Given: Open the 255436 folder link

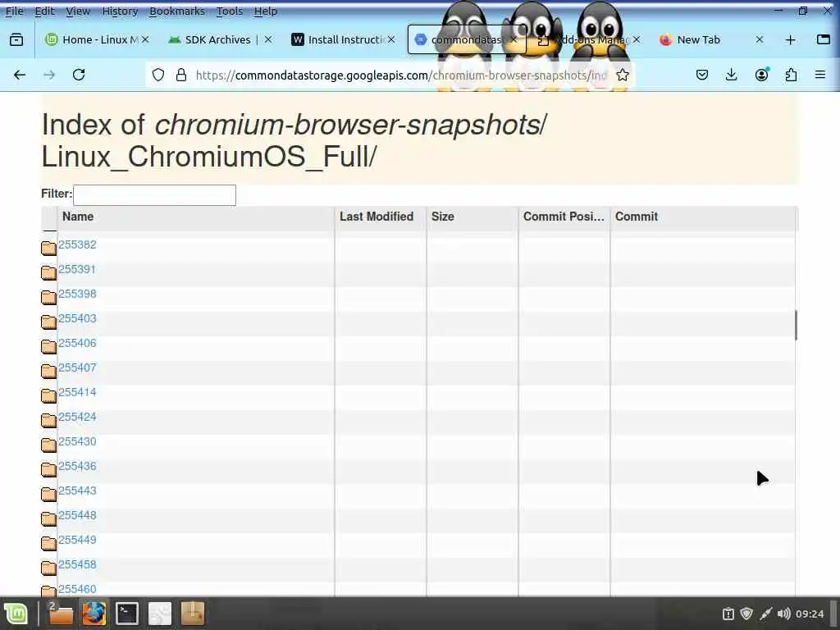Looking at the screenshot, I should [77, 467].
